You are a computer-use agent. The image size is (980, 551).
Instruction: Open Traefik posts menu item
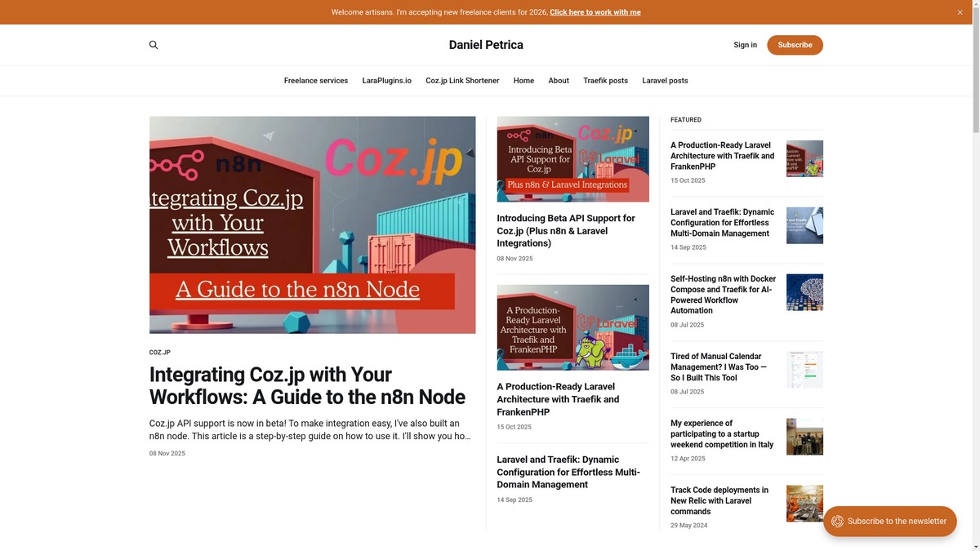pyautogui.click(x=605, y=81)
